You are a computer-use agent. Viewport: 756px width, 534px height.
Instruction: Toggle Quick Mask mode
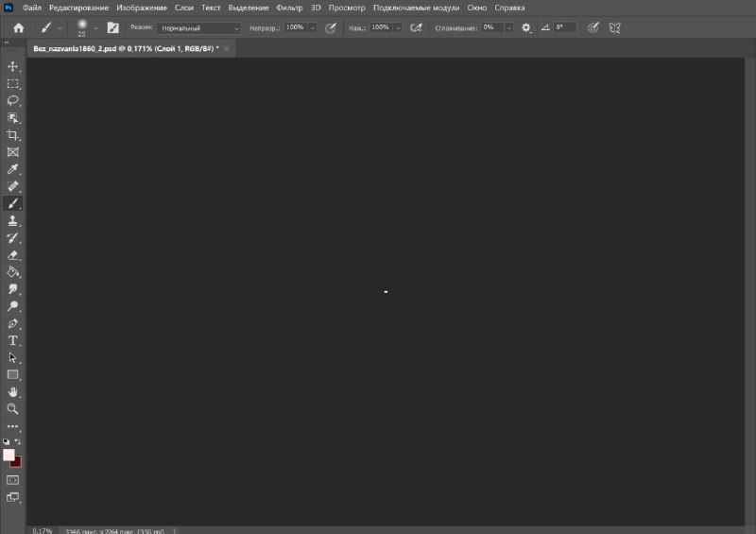click(13, 480)
